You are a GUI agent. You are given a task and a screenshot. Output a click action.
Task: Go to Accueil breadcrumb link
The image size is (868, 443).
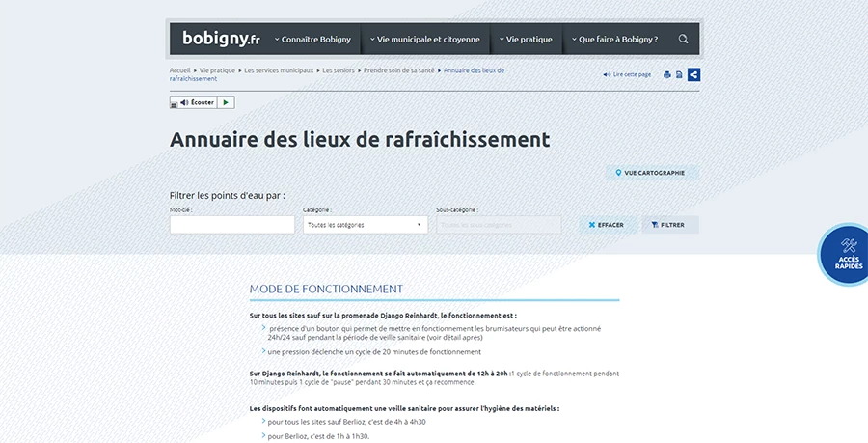click(180, 70)
